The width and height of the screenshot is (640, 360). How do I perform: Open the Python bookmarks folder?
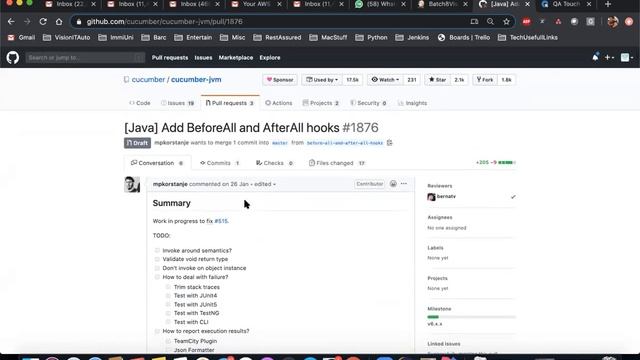click(371, 38)
